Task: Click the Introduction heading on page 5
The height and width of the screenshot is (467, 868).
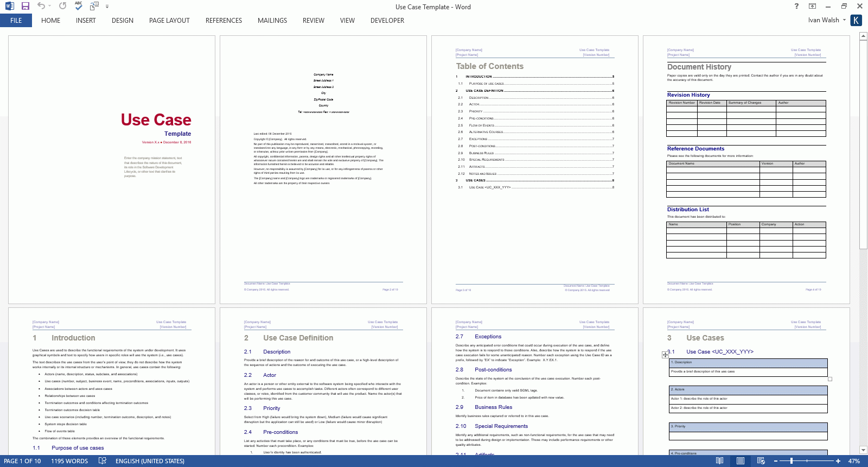Action: (73, 338)
